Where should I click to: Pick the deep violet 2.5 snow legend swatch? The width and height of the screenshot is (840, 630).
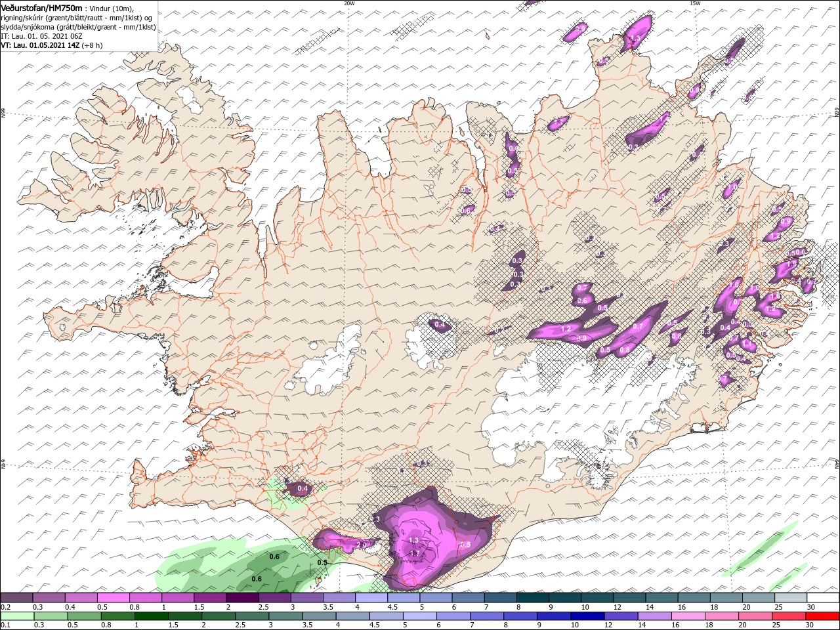[x=274, y=598]
